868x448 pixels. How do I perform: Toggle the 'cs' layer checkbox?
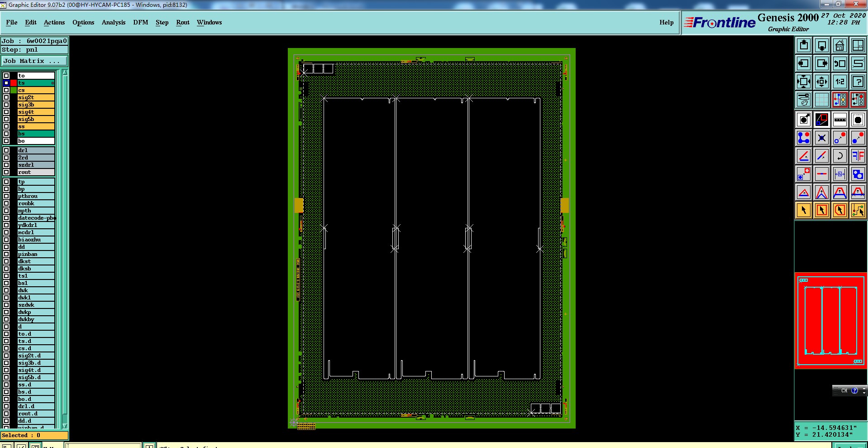pos(6,90)
